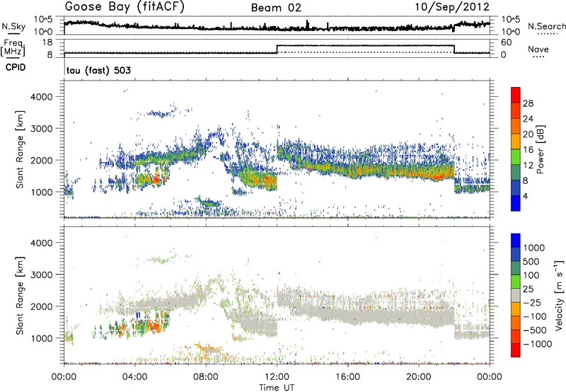The height and width of the screenshot is (392, 566).
Task: Click the power panel 'Slant Range [km]' label
Action: [x=21, y=149]
